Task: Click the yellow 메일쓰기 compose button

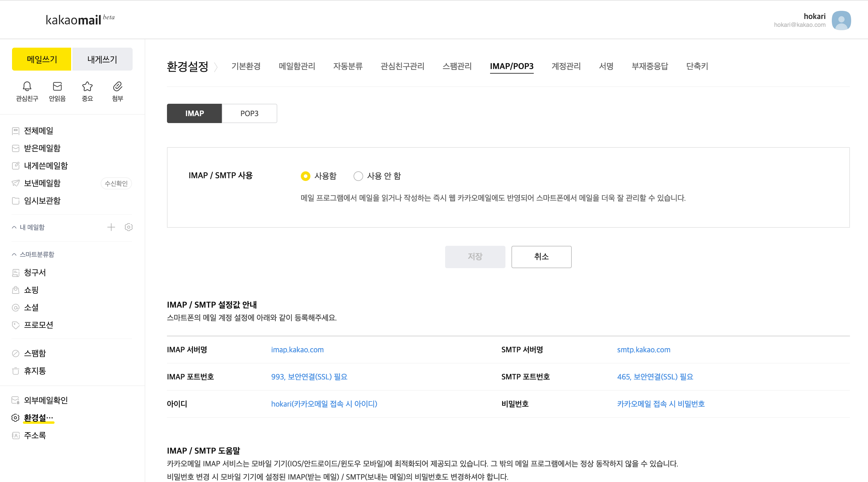Action: click(x=42, y=59)
